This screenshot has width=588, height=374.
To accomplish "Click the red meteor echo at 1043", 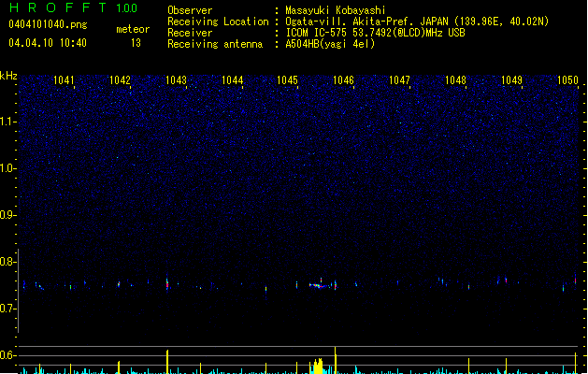I will [167, 283].
